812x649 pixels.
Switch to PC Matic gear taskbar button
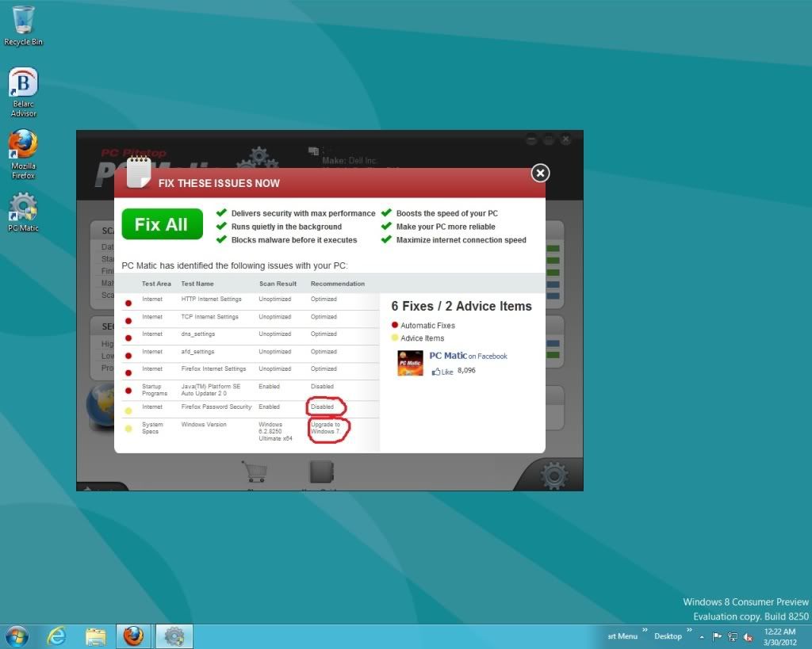point(174,636)
